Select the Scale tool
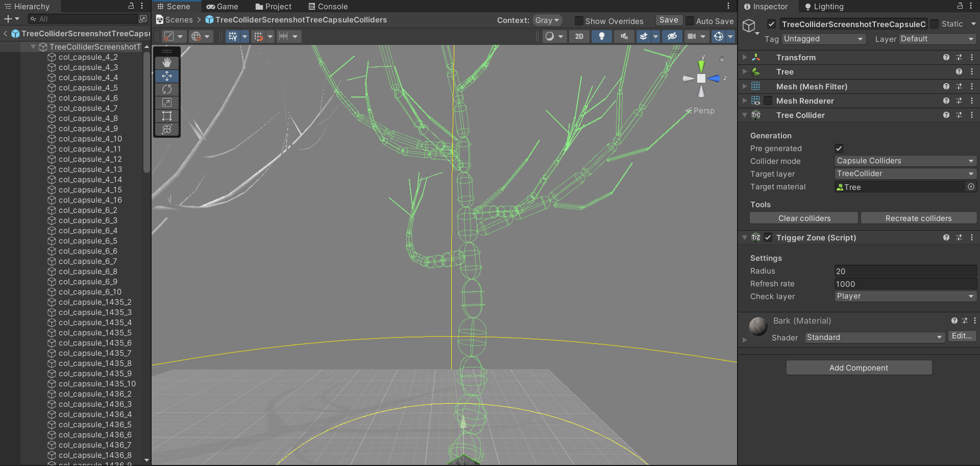980x466 pixels. 167,103
